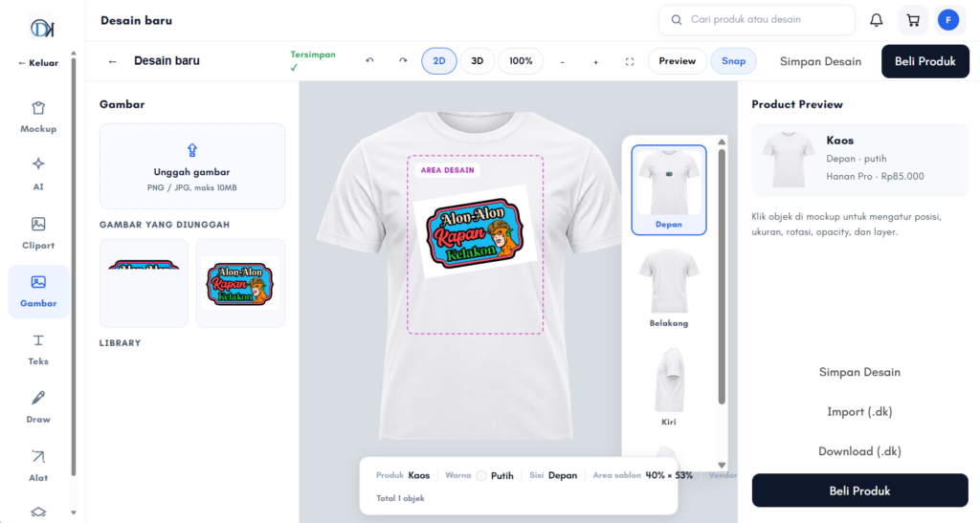The image size is (980, 523).
Task: Switch to 2D view mode
Action: tap(438, 61)
